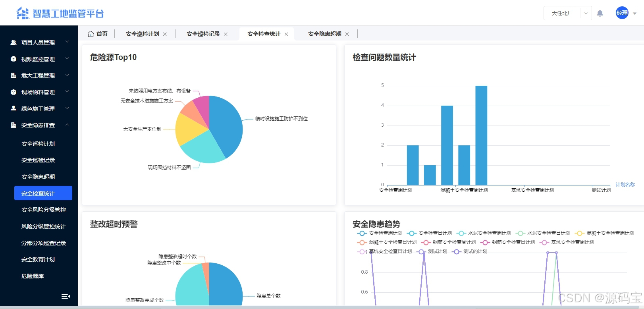Expand the 绿色施工管理 menu chevron
The image size is (644, 309).
coord(67,108)
